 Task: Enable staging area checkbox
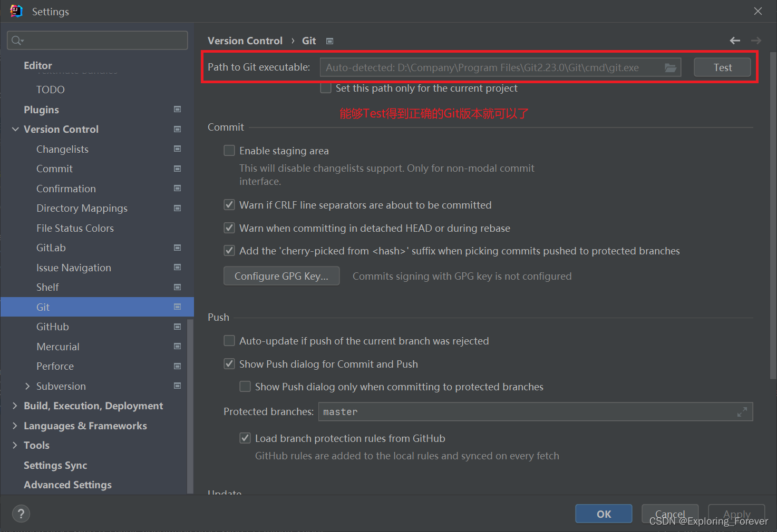tap(229, 151)
